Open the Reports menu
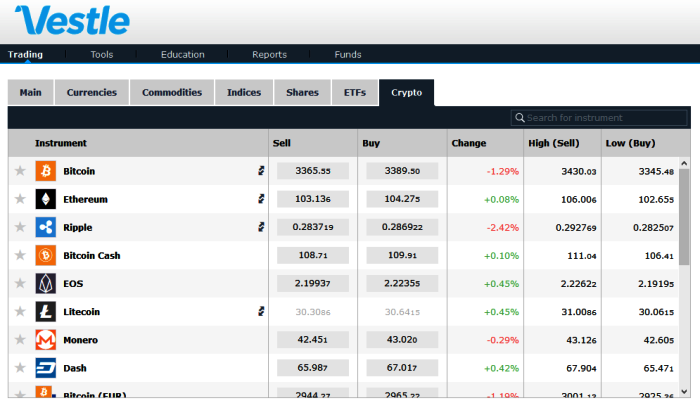This screenshot has width=700, height=400. pos(269,54)
